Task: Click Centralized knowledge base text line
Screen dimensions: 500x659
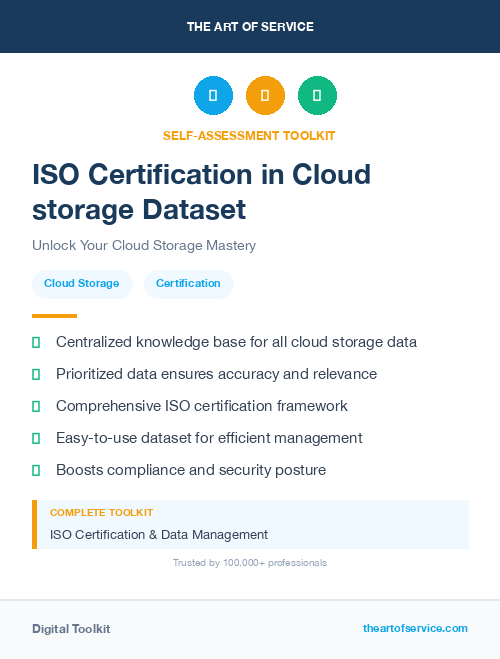Action: pos(237,342)
